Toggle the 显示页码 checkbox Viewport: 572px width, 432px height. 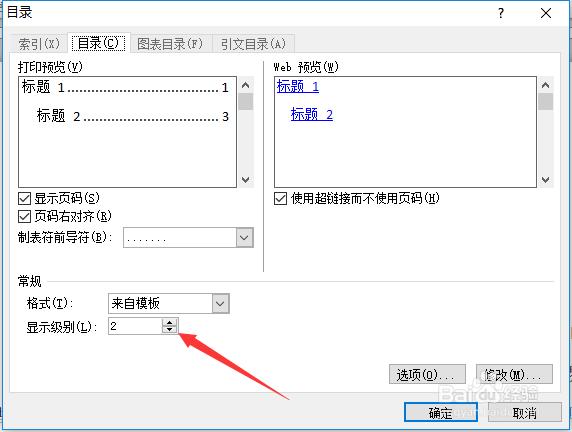[24, 199]
